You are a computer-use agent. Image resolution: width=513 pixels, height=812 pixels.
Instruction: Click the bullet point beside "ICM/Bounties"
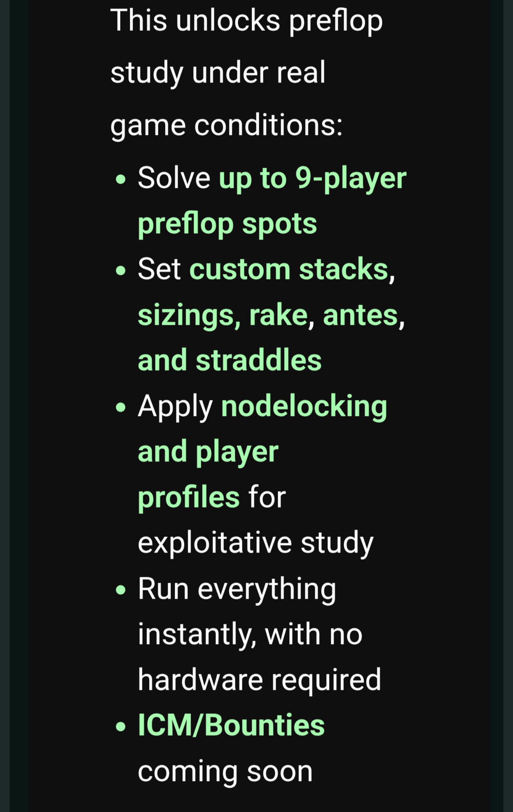click(121, 726)
